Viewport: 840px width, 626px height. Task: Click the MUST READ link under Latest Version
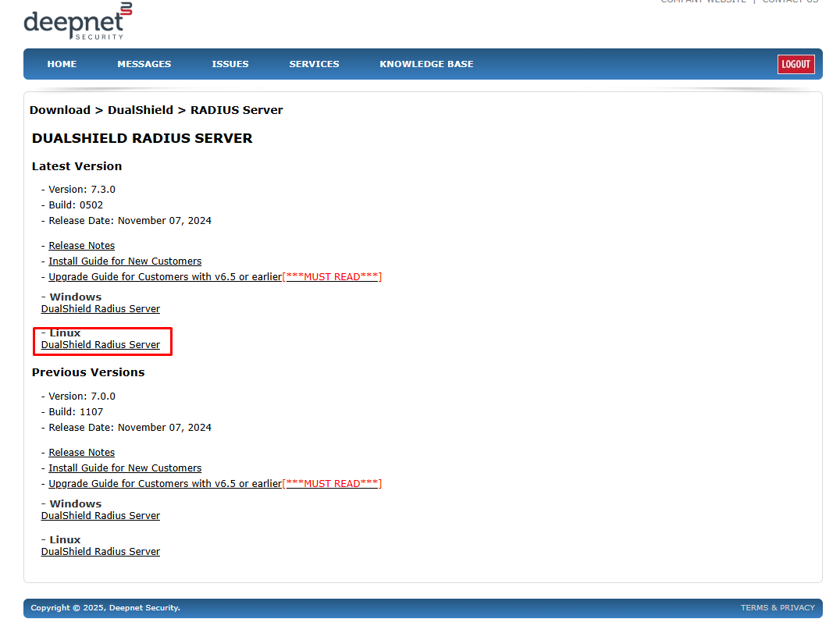tap(333, 277)
